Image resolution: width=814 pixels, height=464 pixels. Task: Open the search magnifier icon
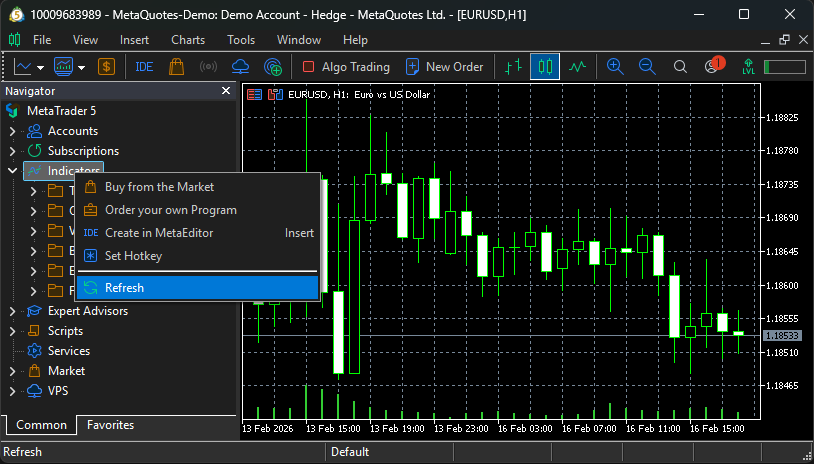pos(680,67)
